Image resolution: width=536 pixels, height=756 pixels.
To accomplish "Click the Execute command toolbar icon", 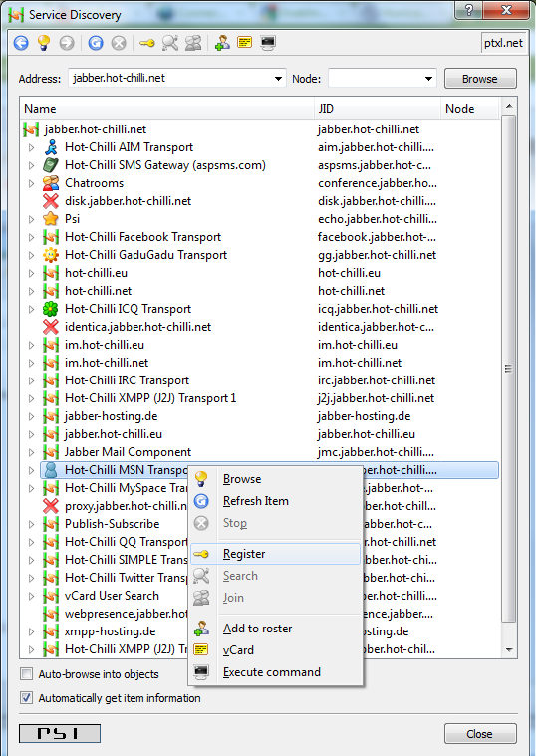I will click(268, 43).
